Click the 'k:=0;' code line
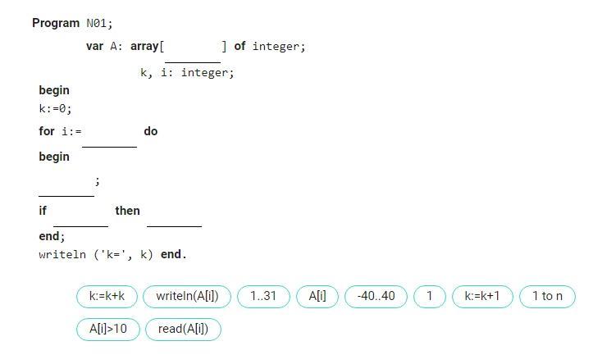616x364 pixels. [55, 109]
